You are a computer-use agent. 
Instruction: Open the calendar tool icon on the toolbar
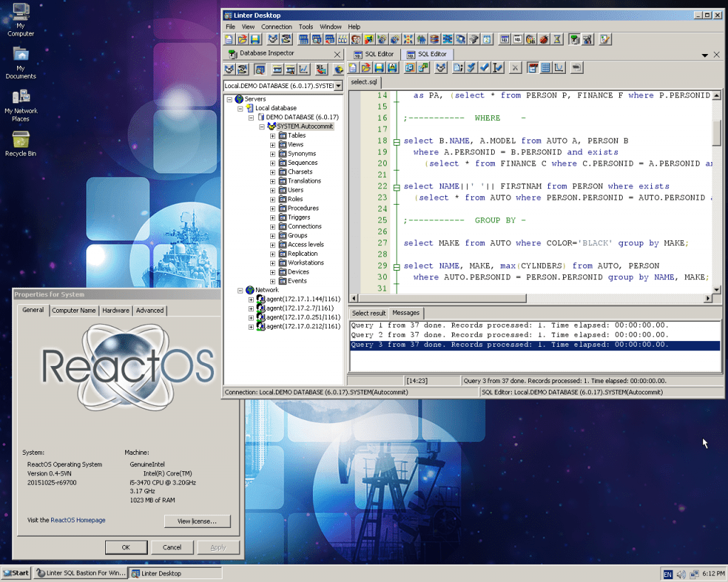(x=486, y=39)
